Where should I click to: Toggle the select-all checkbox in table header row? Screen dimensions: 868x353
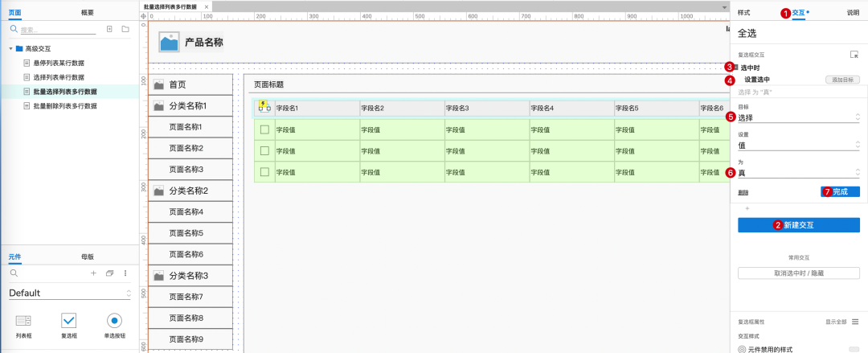[x=264, y=108]
